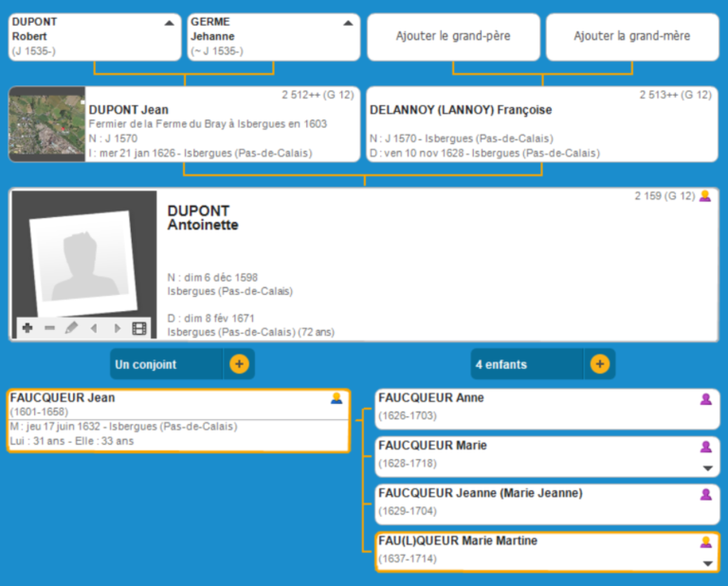The image size is (728, 586).
Task: Go to previous photo with left arrow
Action: point(94,328)
